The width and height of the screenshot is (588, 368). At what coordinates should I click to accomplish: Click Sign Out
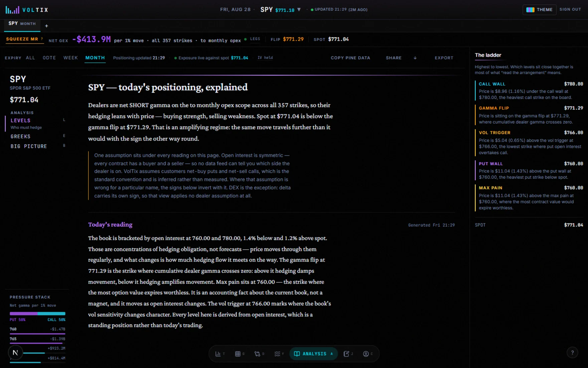click(x=570, y=9)
